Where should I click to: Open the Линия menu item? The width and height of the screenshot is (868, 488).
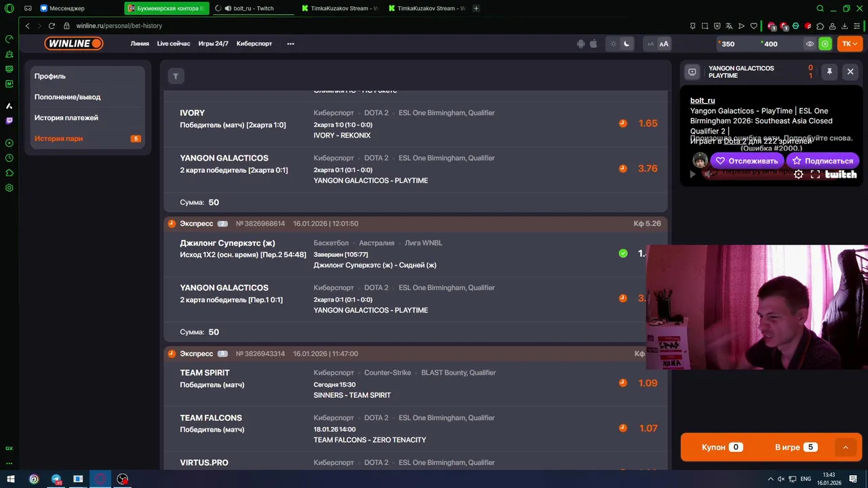140,43
